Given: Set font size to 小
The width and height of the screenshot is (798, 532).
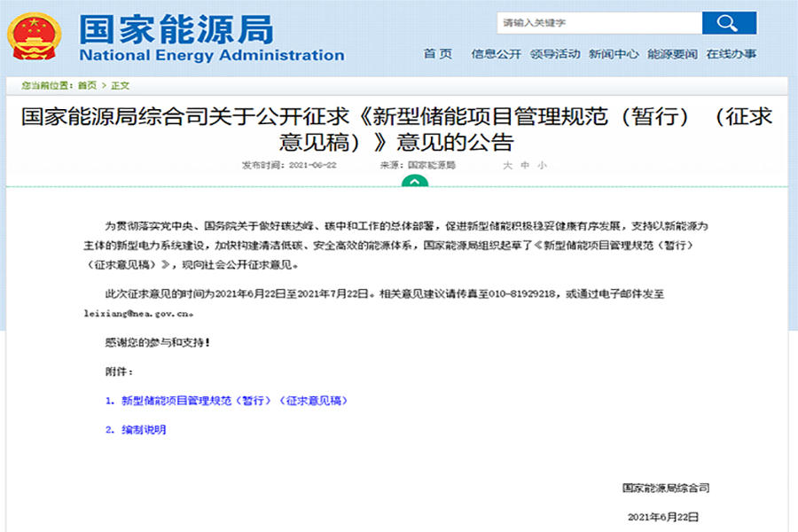Looking at the screenshot, I should [543, 166].
